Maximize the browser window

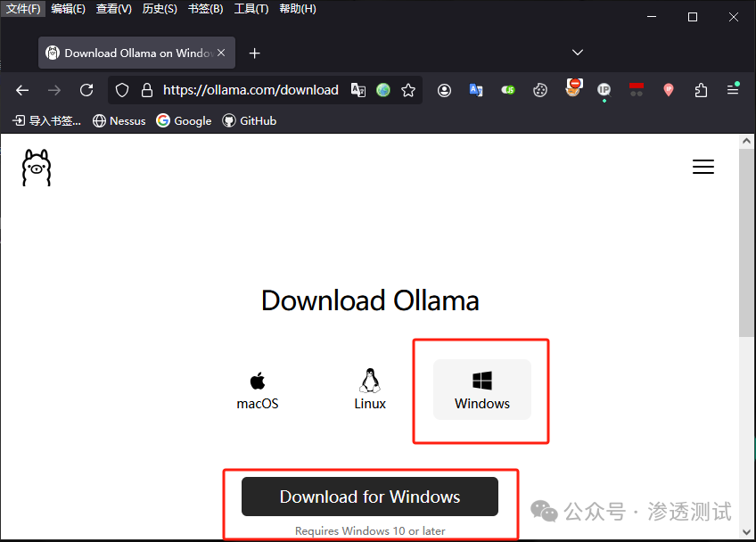[x=693, y=17]
